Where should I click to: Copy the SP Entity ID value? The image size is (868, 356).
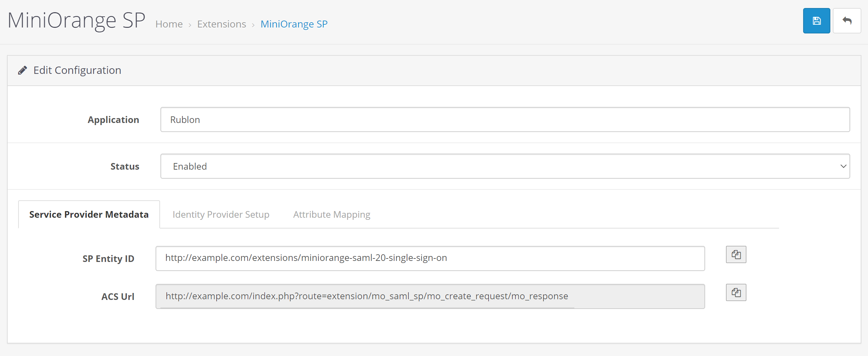[x=736, y=255]
